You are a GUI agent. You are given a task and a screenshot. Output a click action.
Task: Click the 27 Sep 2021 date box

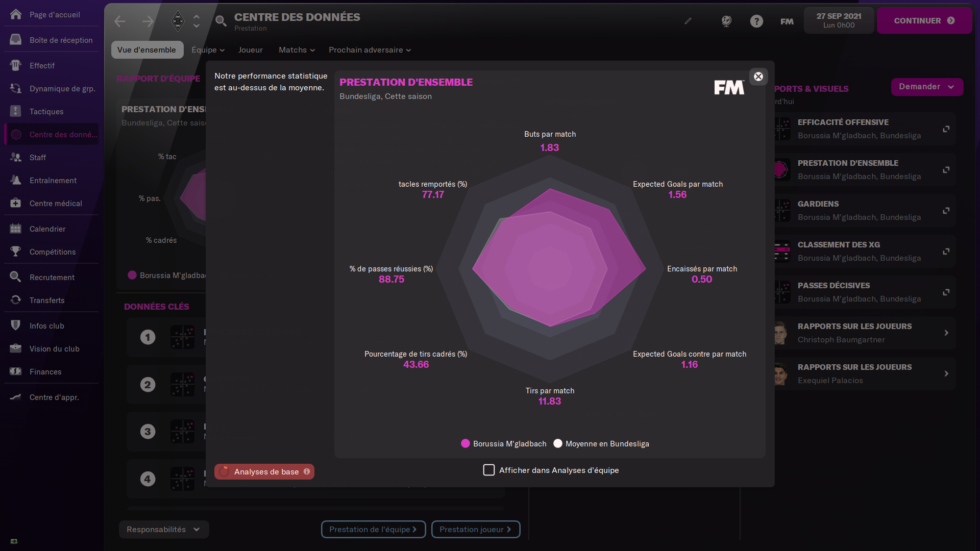pyautogui.click(x=839, y=21)
